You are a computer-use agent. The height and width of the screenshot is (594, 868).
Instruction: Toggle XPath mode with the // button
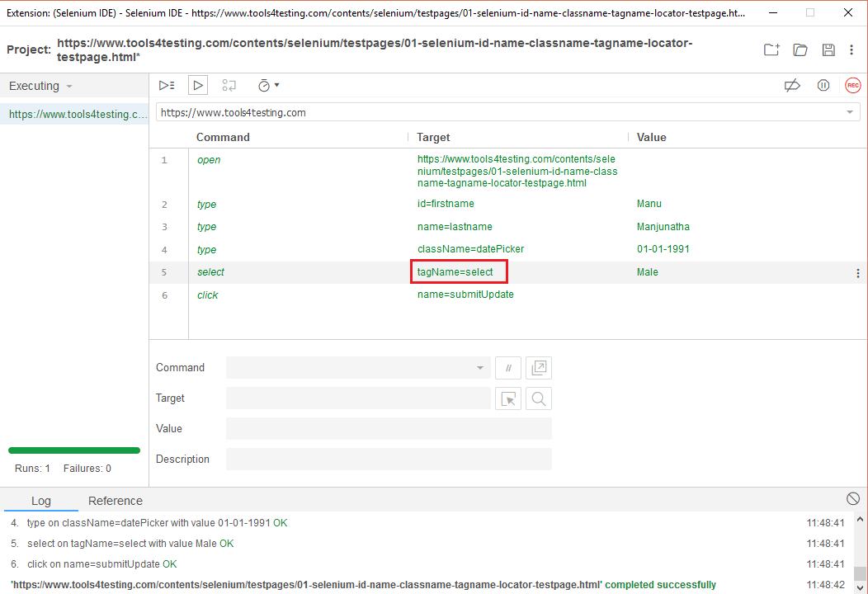[507, 368]
